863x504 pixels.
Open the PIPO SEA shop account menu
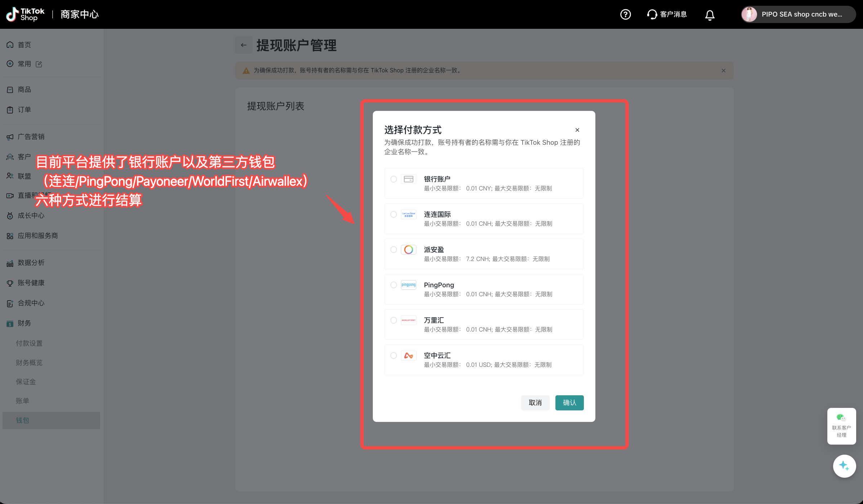[798, 14]
